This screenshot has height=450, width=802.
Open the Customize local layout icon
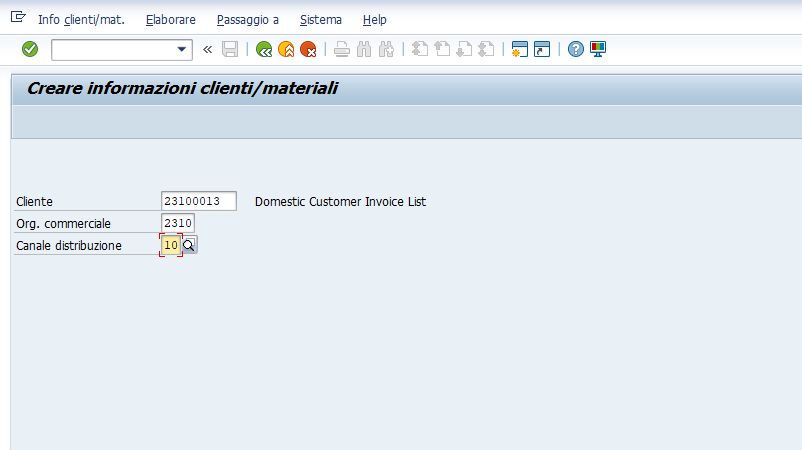pos(598,50)
